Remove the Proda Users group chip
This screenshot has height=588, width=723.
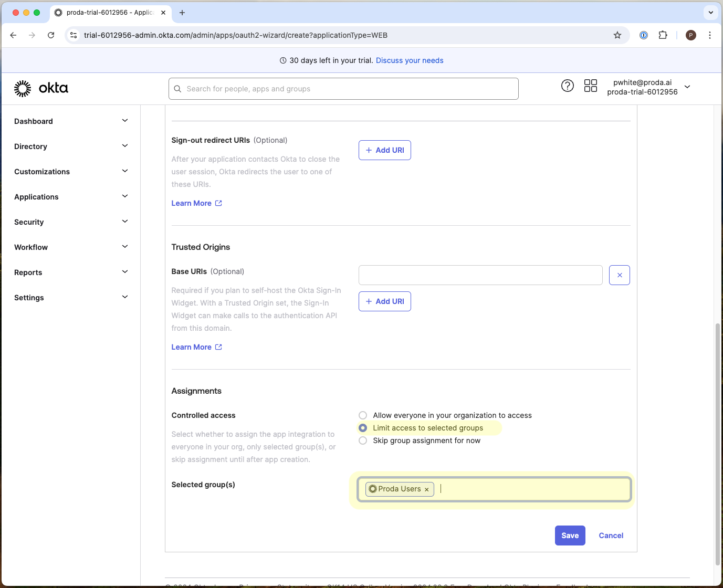(x=427, y=489)
